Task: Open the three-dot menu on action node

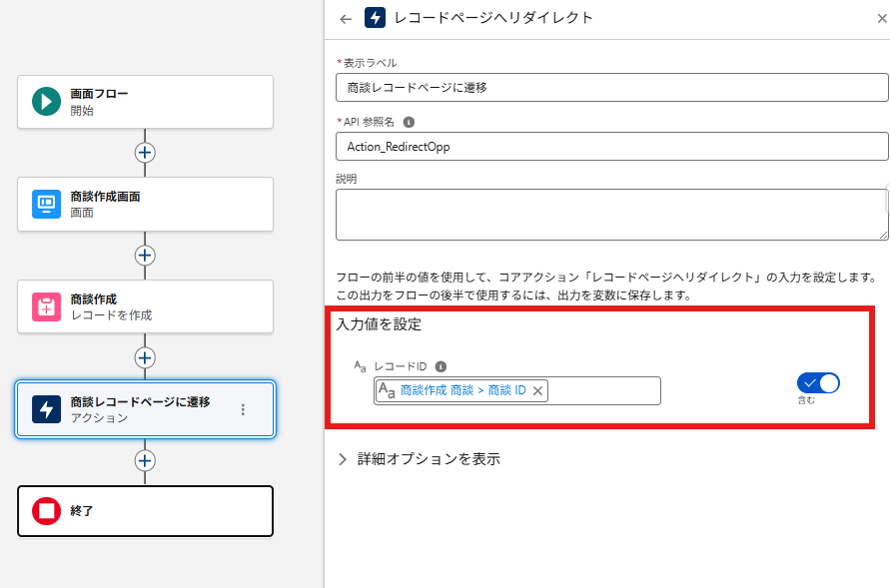Action: point(243,409)
